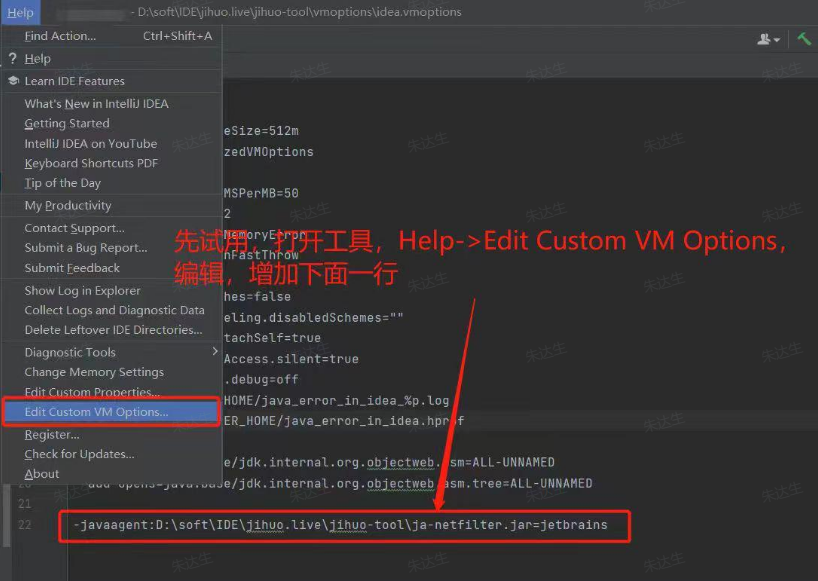Click the javaagent line in the editor
The height and width of the screenshot is (581, 818).
341,525
